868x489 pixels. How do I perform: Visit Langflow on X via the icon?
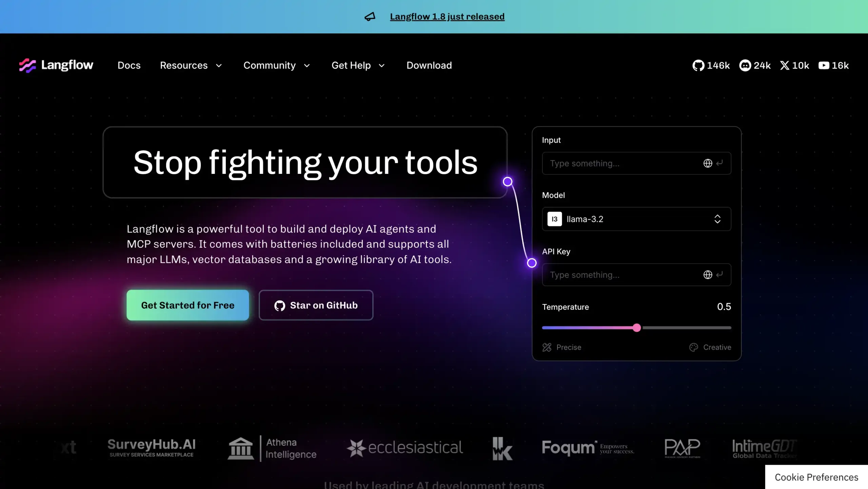tap(785, 65)
